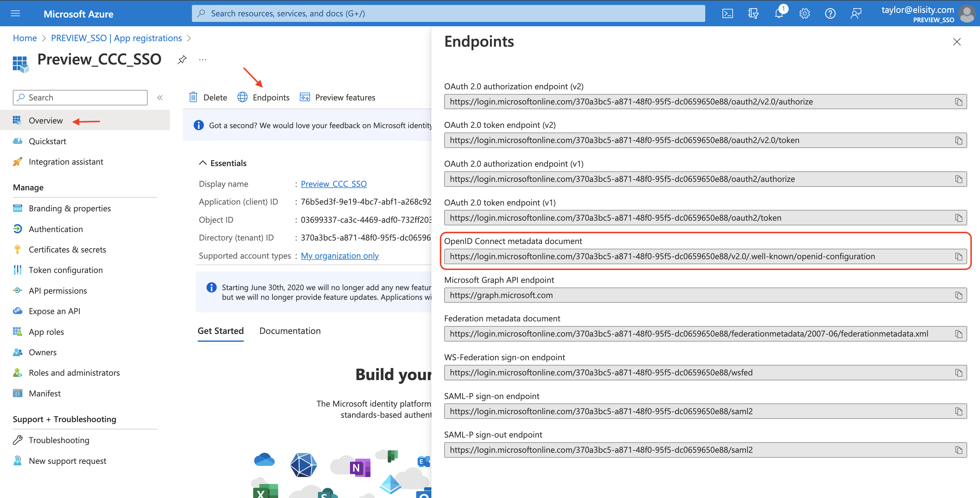Open the Directories and subscriptions filter icon

tap(753, 14)
